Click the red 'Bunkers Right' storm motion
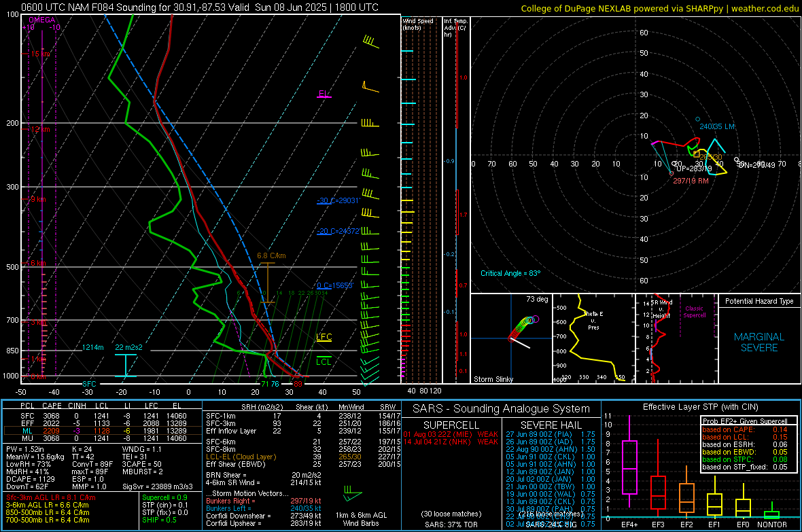 264,501
